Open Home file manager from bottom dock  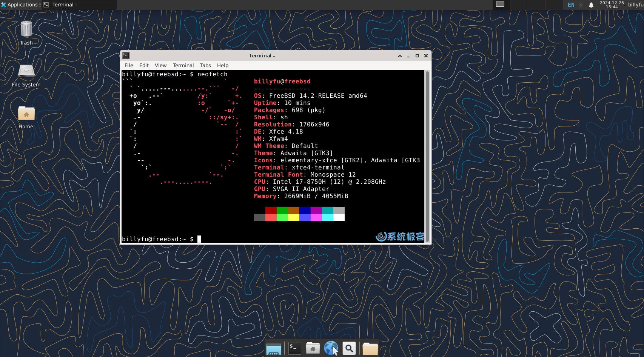coord(313,348)
